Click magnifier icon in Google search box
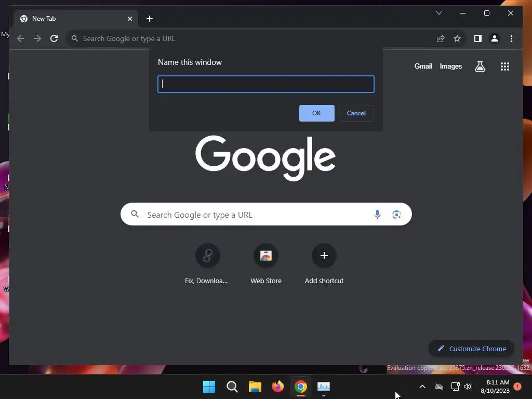This screenshot has height=399, width=532. [x=135, y=214]
